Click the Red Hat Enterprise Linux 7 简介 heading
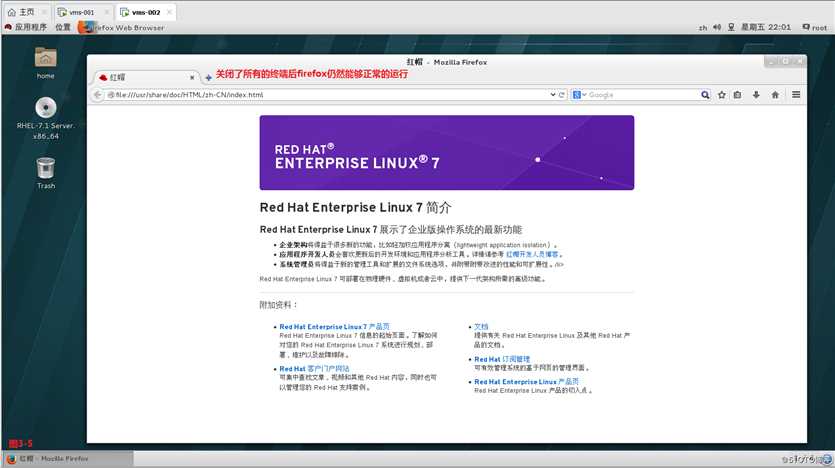This screenshot has height=468, width=835. (x=355, y=208)
